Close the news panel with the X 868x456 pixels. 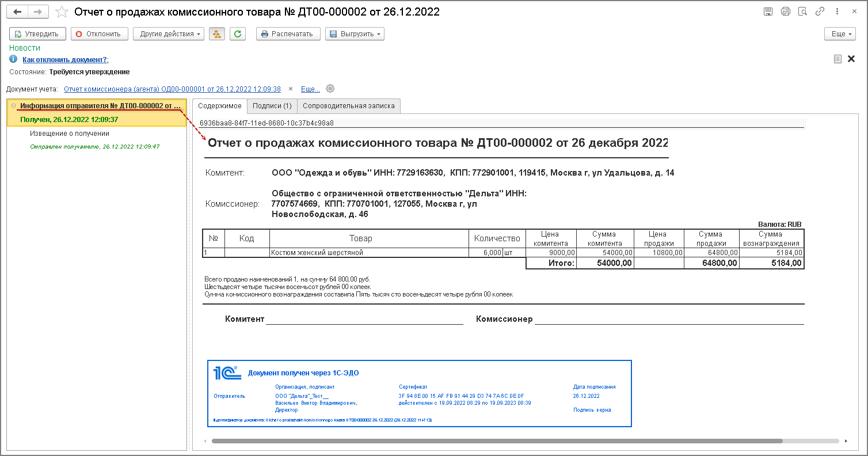point(851,59)
